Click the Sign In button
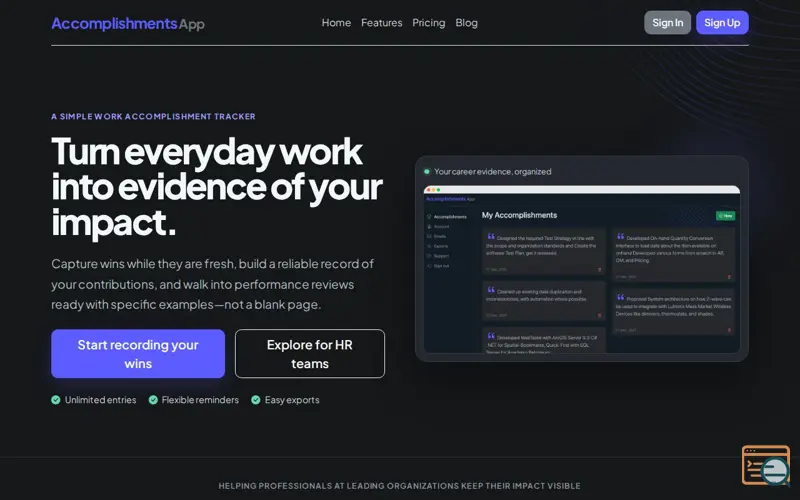This screenshot has height=500, width=800. point(667,23)
